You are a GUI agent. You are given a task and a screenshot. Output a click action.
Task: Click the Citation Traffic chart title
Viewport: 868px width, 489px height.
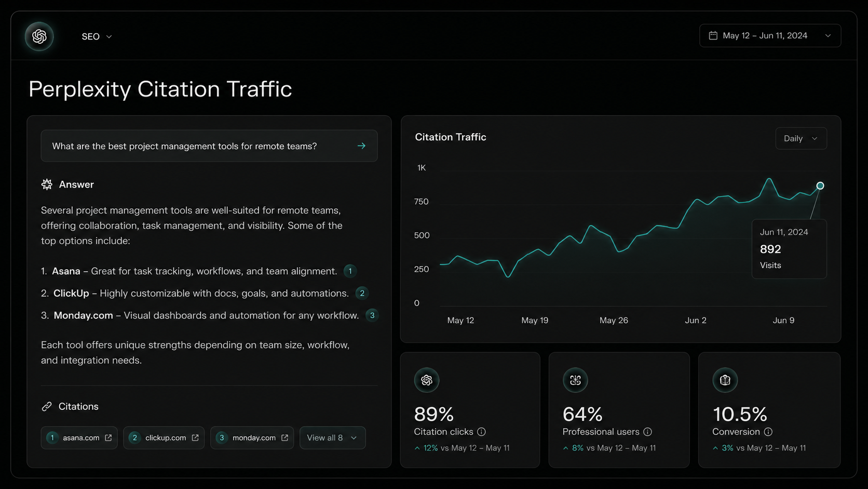(x=451, y=137)
